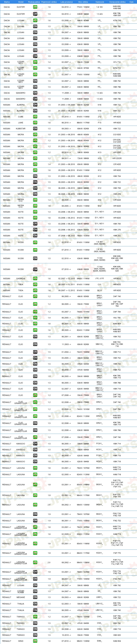The height and width of the screenshot is (644, 137).
Task: Select the ON icon in Logan Kombi row
Action: pyautogui.click(x=35, y=591)
